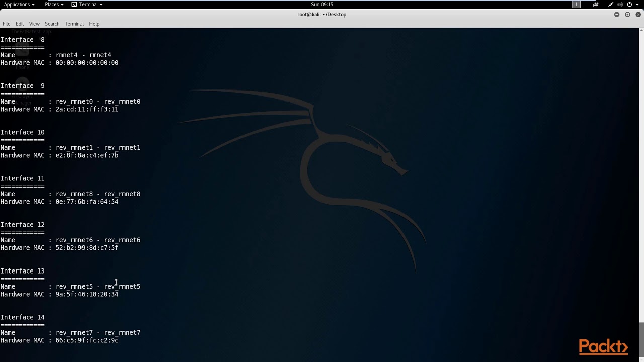The width and height of the screenshot is (644, 362).
Task: Click the 'Interface 8' heading
Action: coord(23,40)
